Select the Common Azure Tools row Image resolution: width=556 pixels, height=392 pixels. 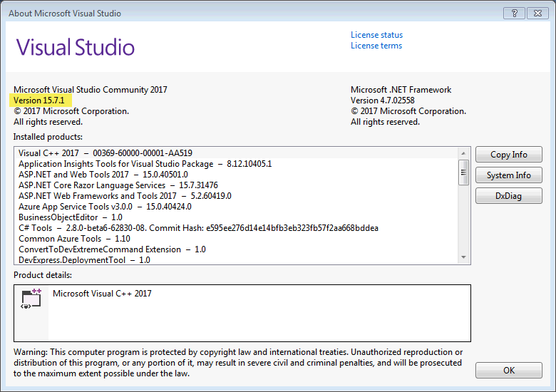(x=237, y=238)
